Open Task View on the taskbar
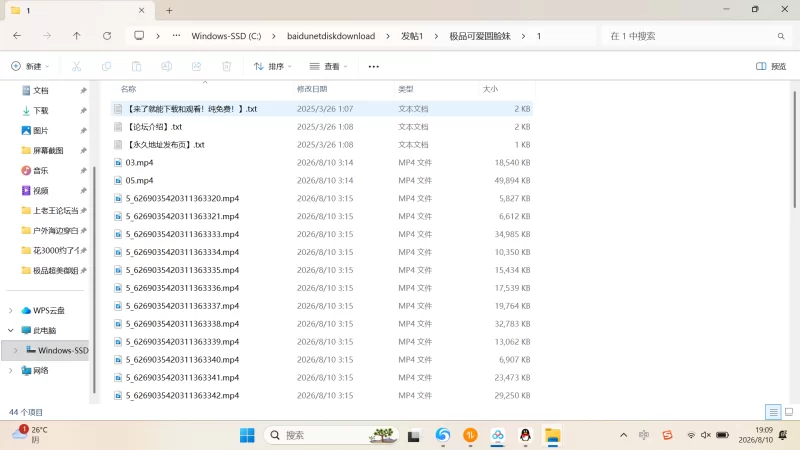800x450 pixels. (x=413, y=436)
